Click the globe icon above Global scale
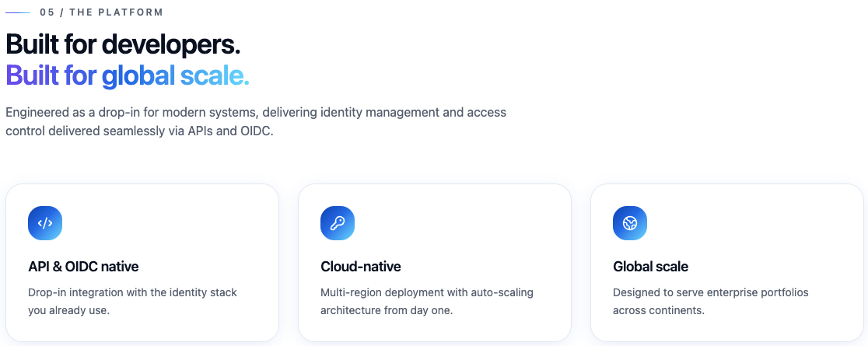 [x=630, y=223]
